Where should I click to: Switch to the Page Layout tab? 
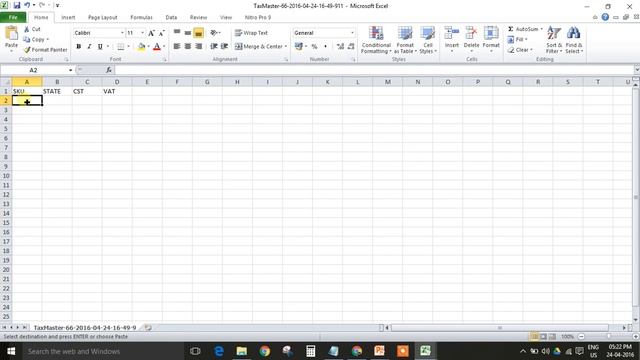click(102, 17)
